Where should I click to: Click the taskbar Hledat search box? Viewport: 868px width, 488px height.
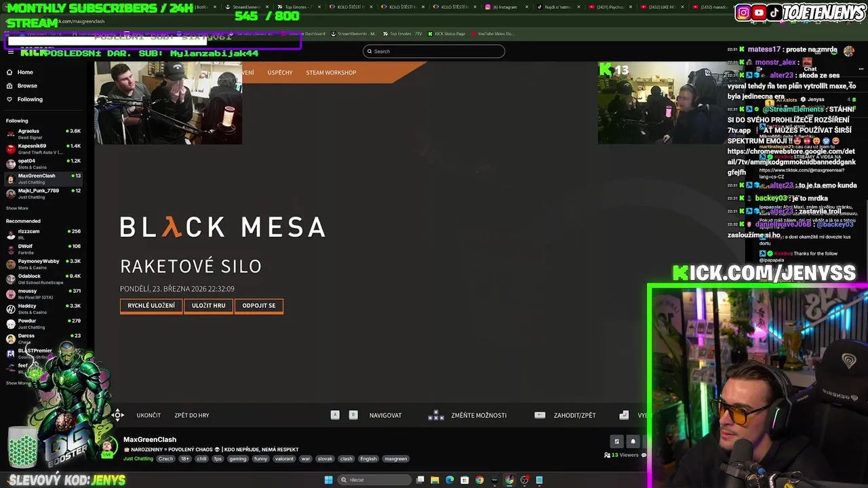(375, 480)
